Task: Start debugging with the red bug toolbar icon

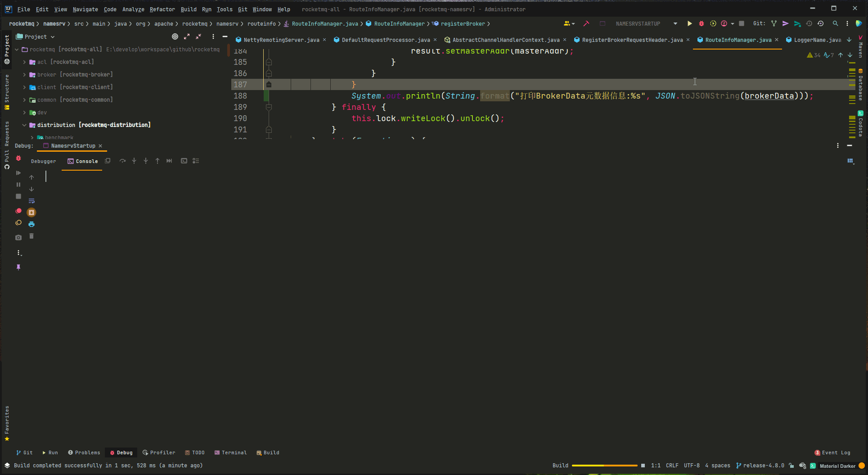Action: click(x=701, y=23)
